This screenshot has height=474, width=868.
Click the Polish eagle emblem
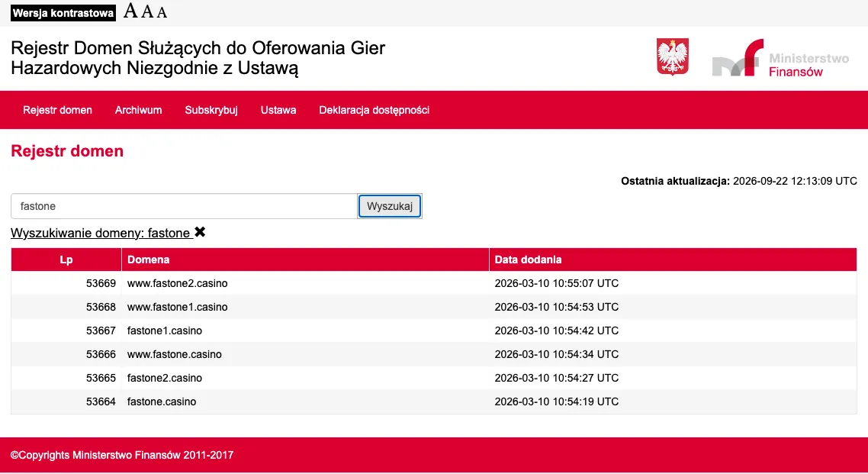coord(673,56)
